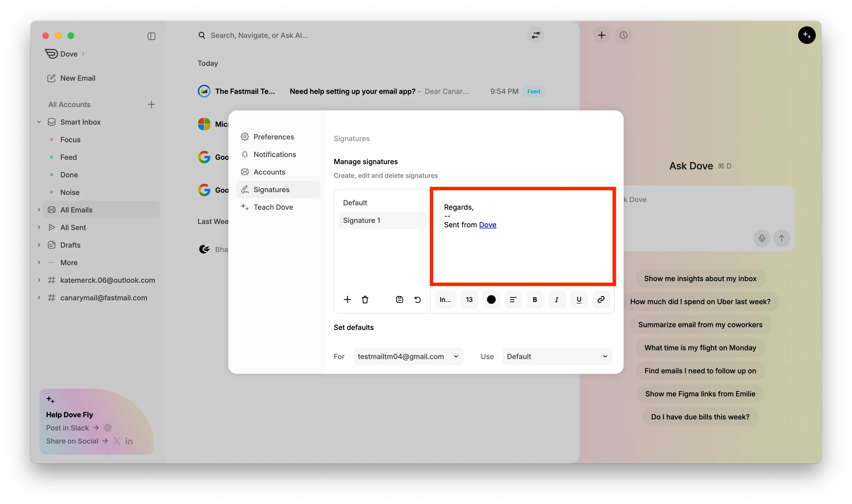Insert a link with link icon
Screen dimensions: 852x504
click(601, 299)
